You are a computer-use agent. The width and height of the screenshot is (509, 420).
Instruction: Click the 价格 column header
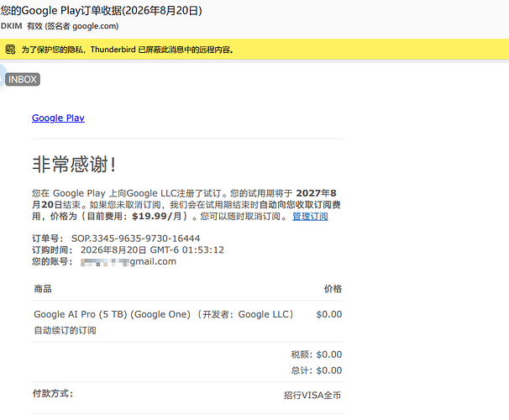pos(333,289)
